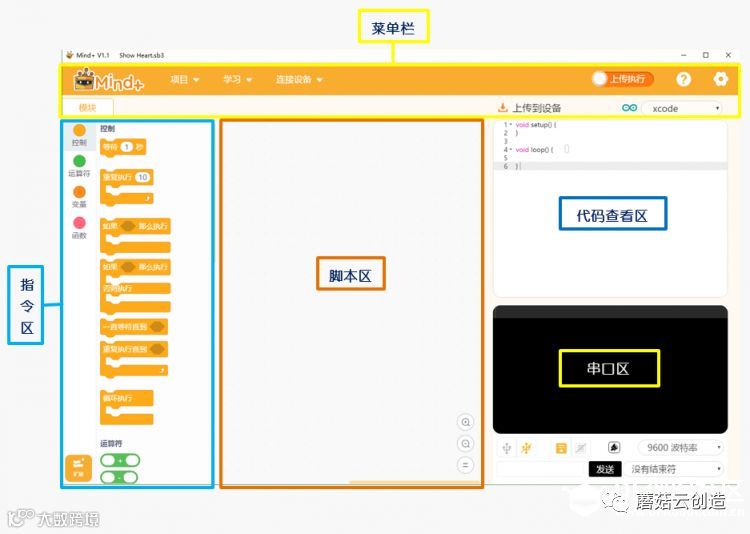Zoom out on the script area

click(x=465, y=444)
